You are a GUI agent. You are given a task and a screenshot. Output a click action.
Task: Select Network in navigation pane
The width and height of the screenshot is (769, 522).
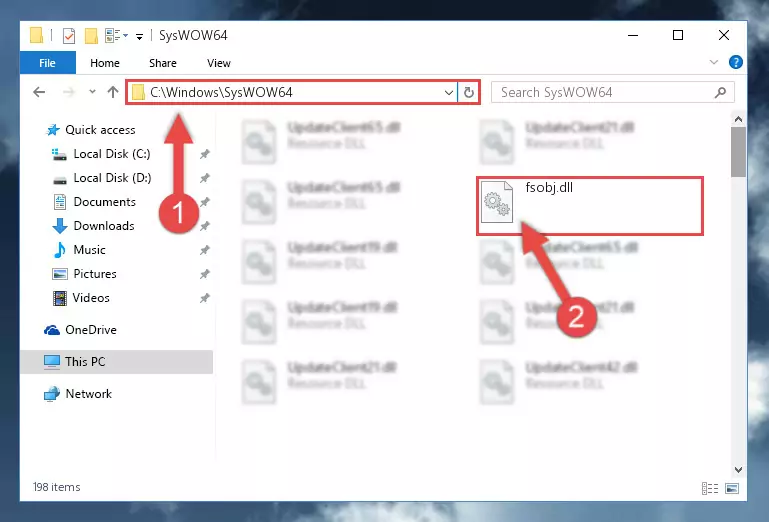pyautogui.click(x=88, y=393)
